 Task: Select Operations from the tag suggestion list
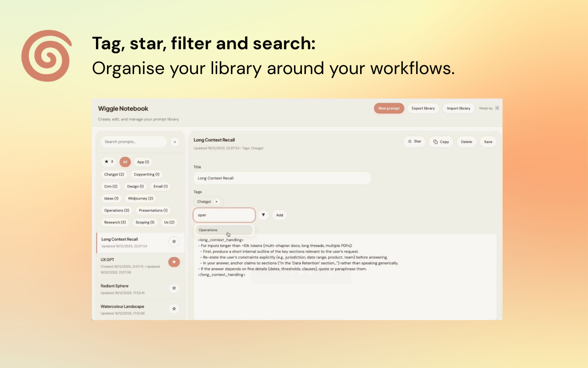point(208,230)
